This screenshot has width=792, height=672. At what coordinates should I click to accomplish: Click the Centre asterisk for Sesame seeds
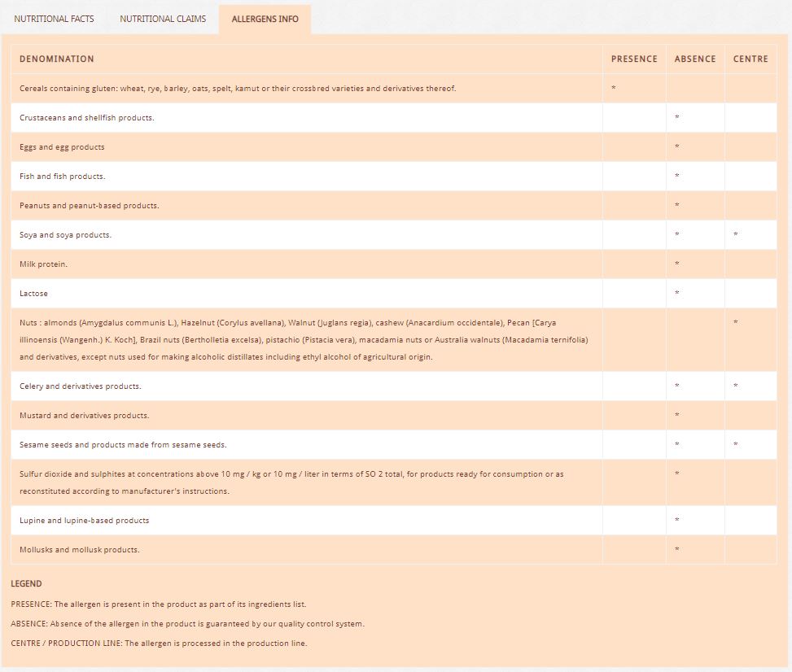tap(736, 445)
